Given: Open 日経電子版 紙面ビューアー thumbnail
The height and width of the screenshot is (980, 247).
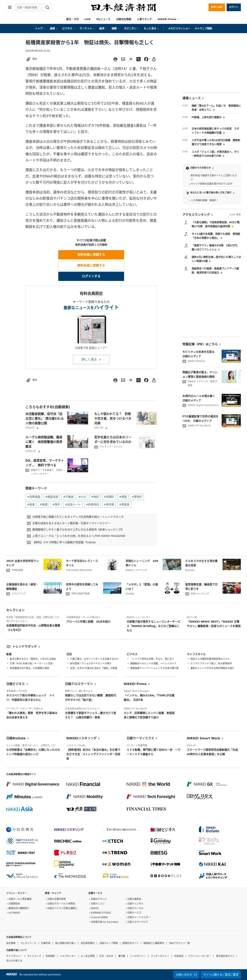Looking at the screenshot, I should [x=91, y=329].
